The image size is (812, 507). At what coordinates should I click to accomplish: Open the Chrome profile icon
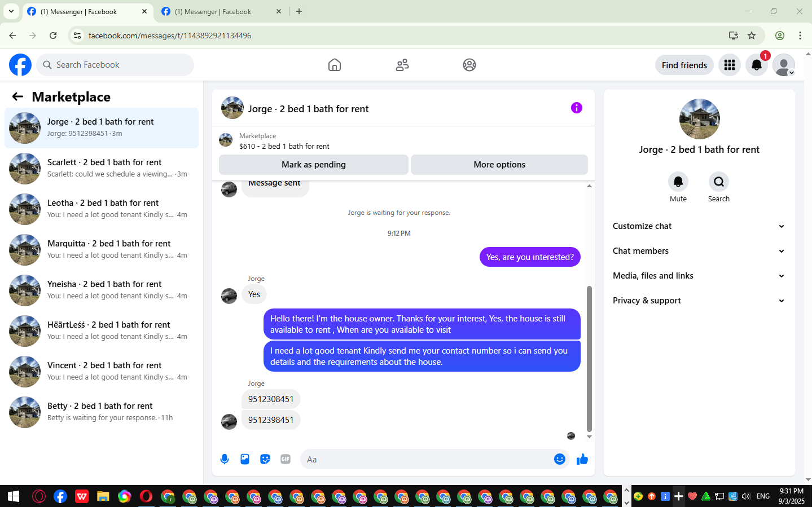[780, 36]
